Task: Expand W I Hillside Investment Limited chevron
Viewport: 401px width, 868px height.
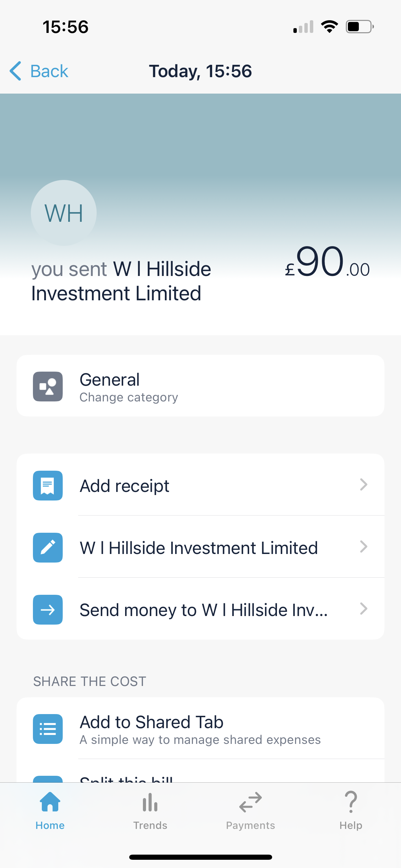Action: tap(364, 547)
